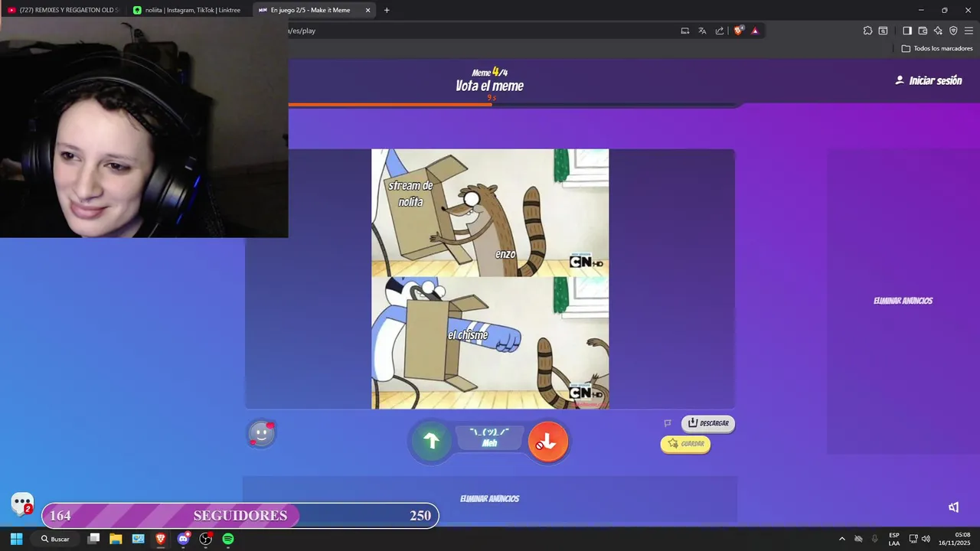The width and height of the screenshot is (980, 551).
Task: Open the Brave Shields lion icon
Action: coord(738,31)
